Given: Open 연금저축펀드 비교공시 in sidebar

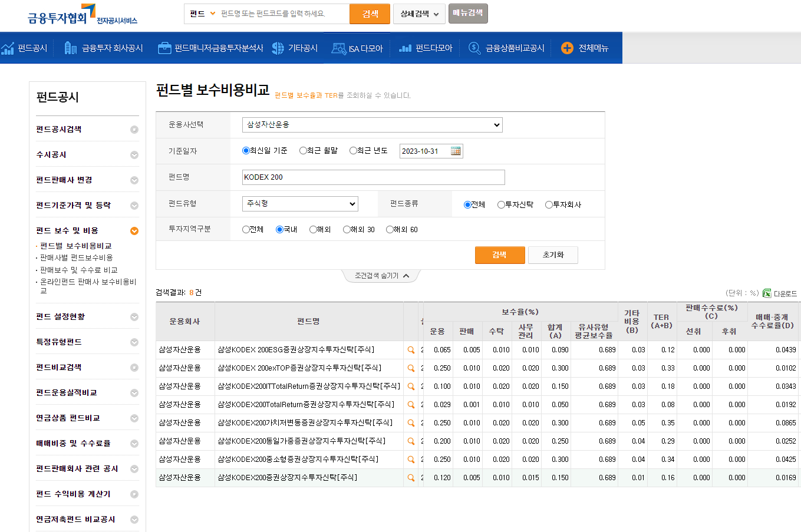Looking at the screenshot, I should click(75, 520).
